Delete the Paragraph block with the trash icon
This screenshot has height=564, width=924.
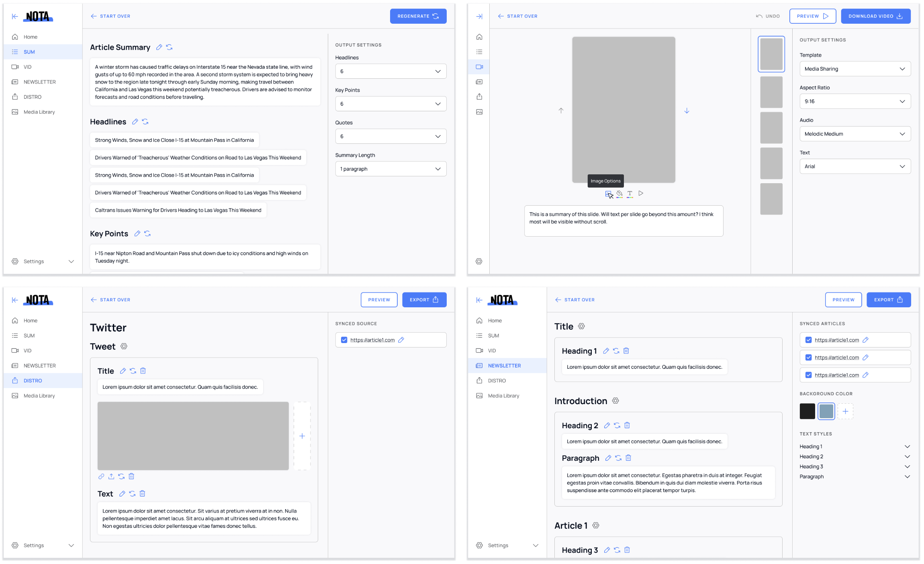pyautogui.click(x=628, y=458)
